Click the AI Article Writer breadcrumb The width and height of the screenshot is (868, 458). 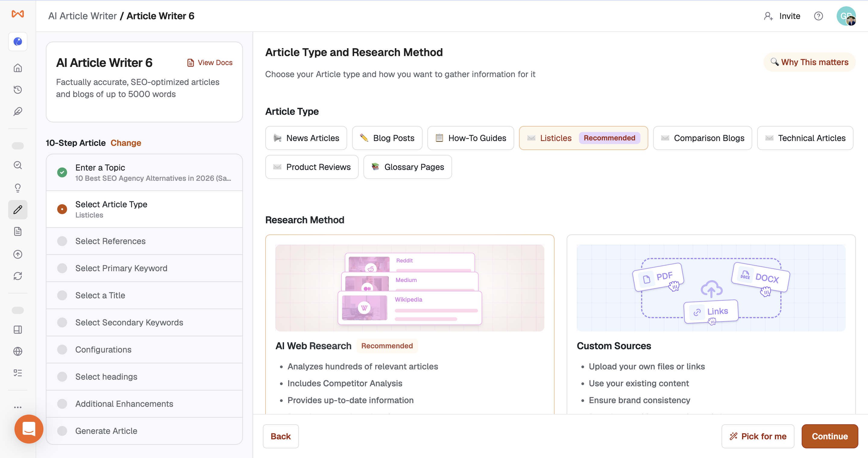82,16
